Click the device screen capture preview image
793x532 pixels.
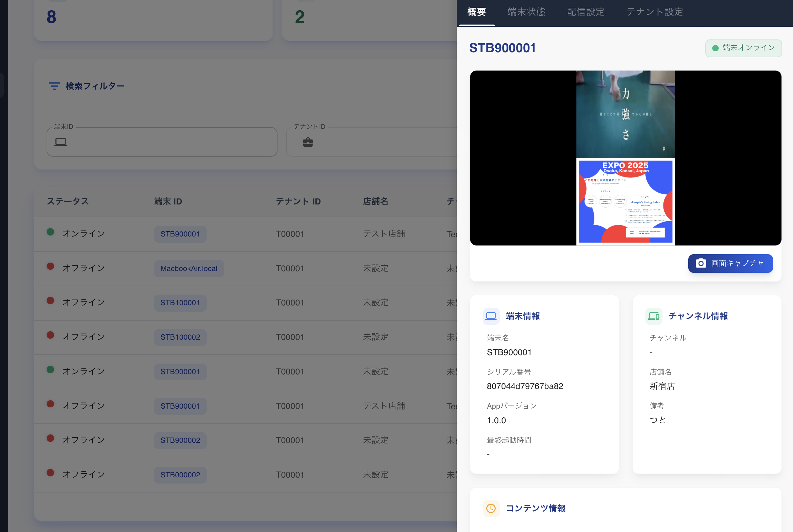coord(625,158)
